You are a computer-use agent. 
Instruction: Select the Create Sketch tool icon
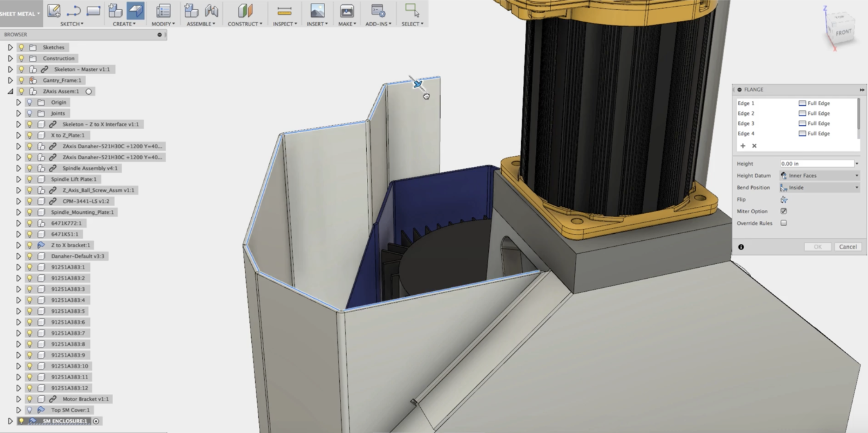[54, 11]
